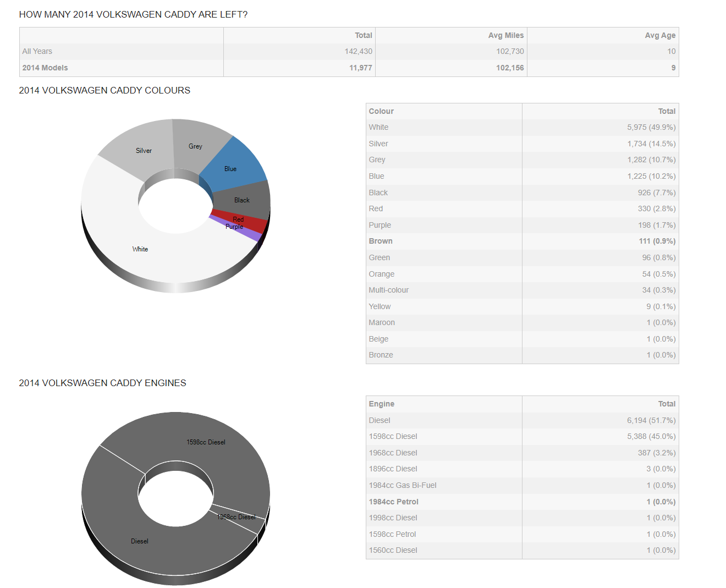726x588 pixels.
Task: Click the Diesel total '6,194 (51.7%)'
Action: pyautogui.click(x=651, y=420)
